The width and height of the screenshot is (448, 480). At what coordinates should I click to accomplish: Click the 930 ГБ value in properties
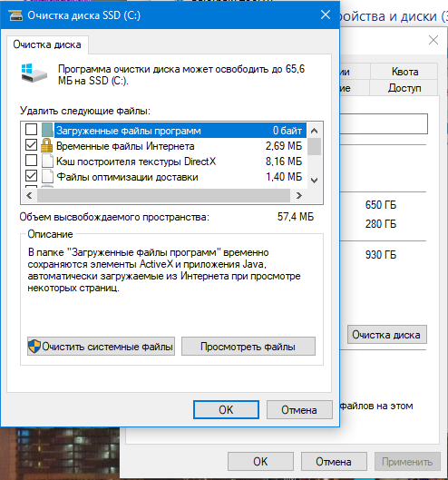[x=381, y=255]
